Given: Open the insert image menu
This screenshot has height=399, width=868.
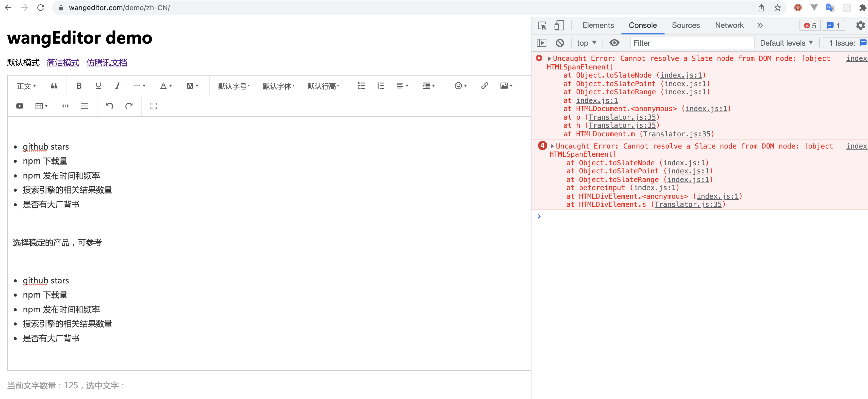Looking at the screenshot, I should click(506, 86).
